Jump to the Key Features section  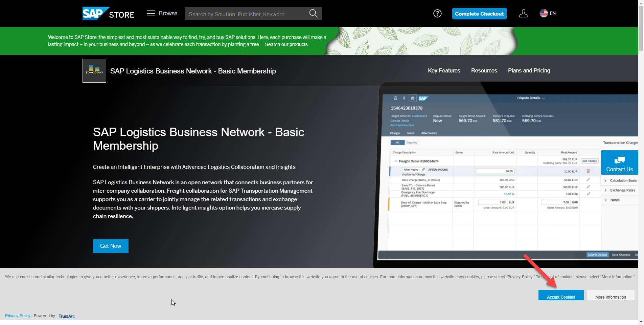[444, 70]
